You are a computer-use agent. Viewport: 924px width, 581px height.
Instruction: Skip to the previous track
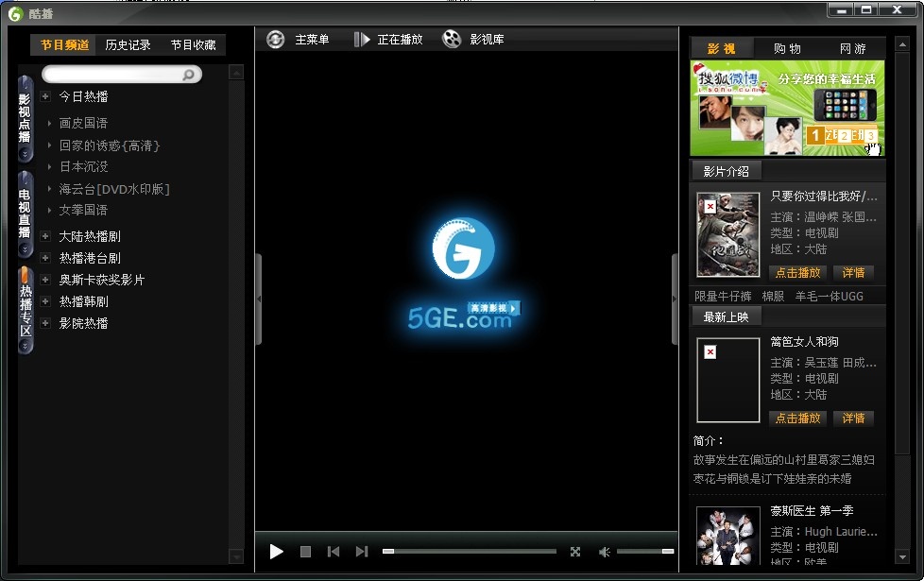pyautogui.click(x=333, y=552)
